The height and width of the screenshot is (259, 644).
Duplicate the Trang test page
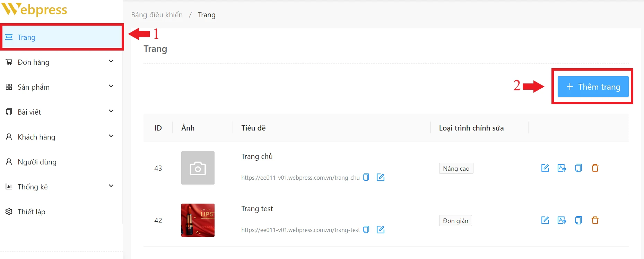578,220
